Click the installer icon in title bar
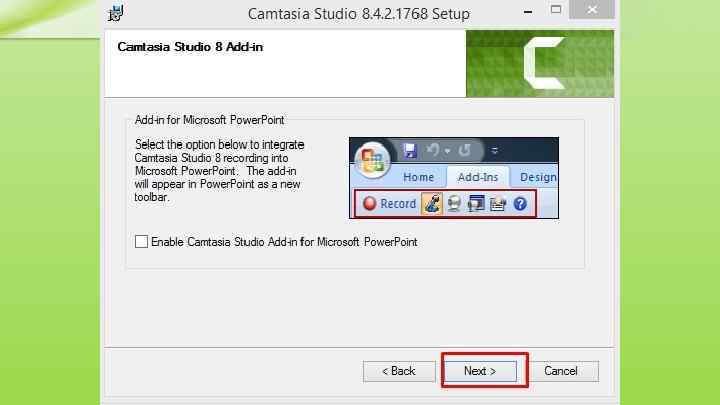This screenshot has height=405, width=720. point(116,13)
